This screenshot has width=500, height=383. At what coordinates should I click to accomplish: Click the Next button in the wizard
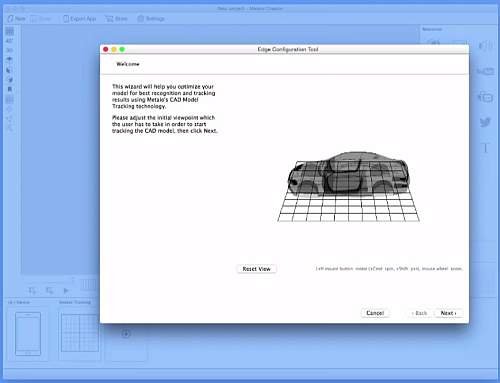point(448,313)
